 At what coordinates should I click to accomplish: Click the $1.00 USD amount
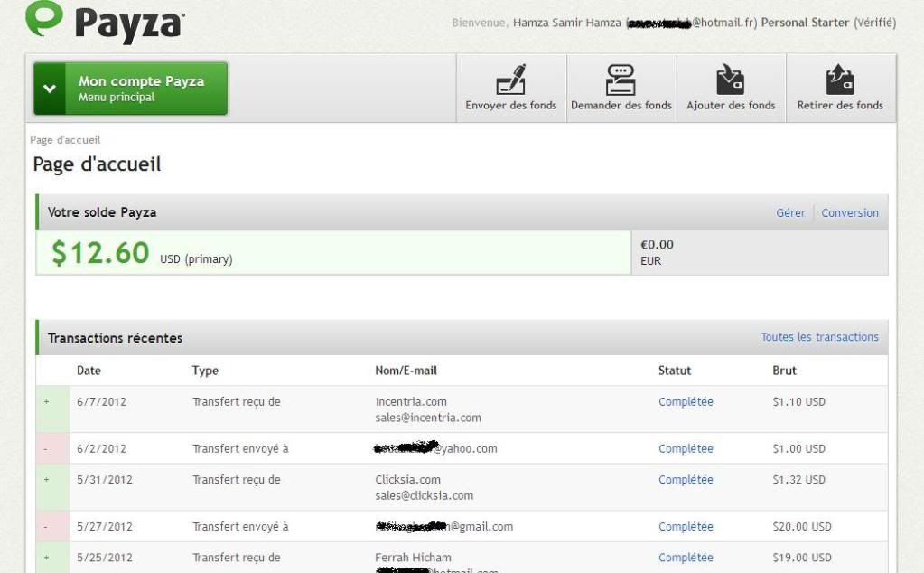[798, 449]
